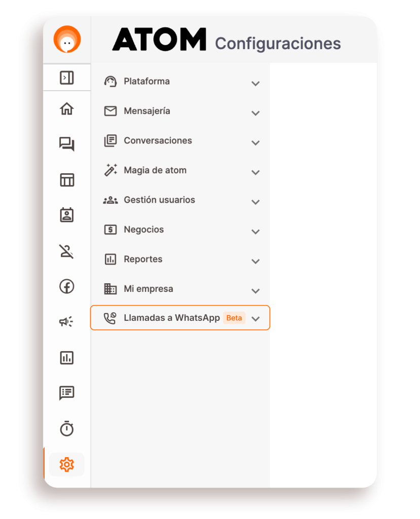The width and height of the screenshot is (420, 519).
Task: Select the Llamadas a WhatsApp label
Action: [172, 318]
